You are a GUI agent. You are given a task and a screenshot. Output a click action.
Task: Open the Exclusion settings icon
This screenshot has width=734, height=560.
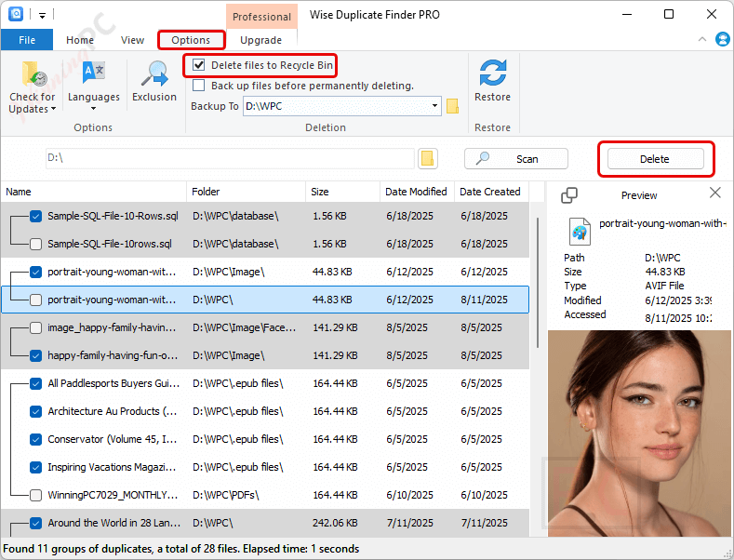tap(155, 74)
